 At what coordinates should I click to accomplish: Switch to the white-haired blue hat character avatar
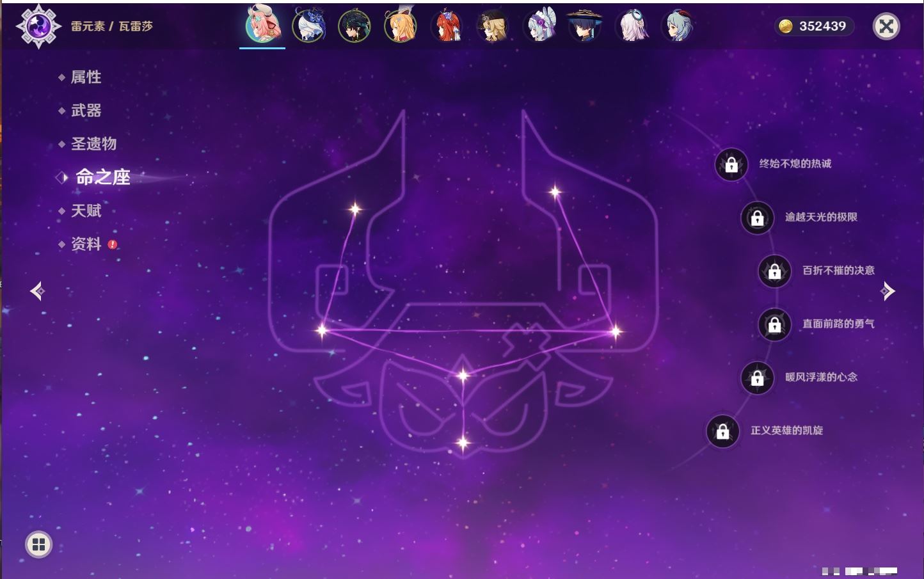click(309, 26)
